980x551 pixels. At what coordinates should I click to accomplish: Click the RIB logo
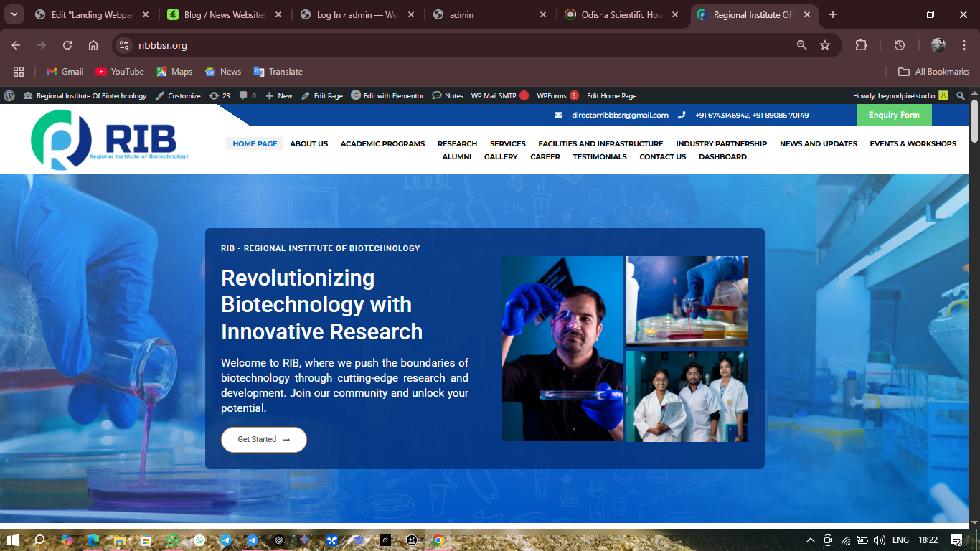click(110, 140)
